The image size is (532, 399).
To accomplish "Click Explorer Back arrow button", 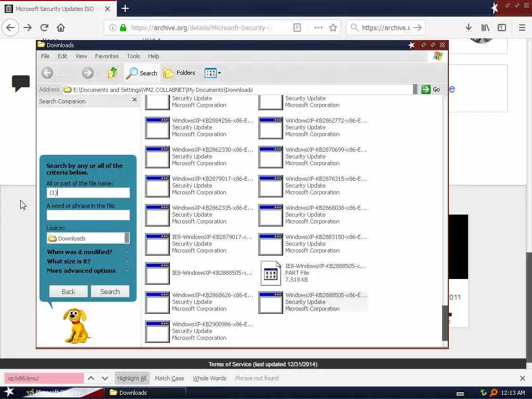I will click(x=47, y=73).
